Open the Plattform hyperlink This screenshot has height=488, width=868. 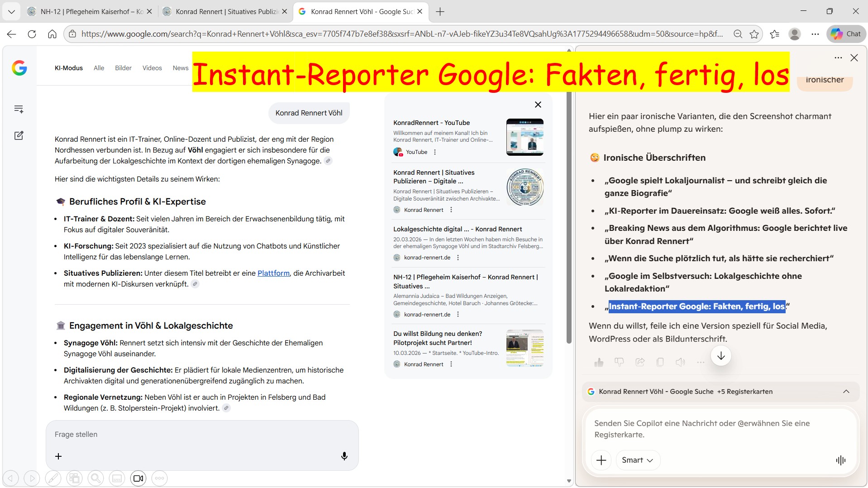point(273,273)
